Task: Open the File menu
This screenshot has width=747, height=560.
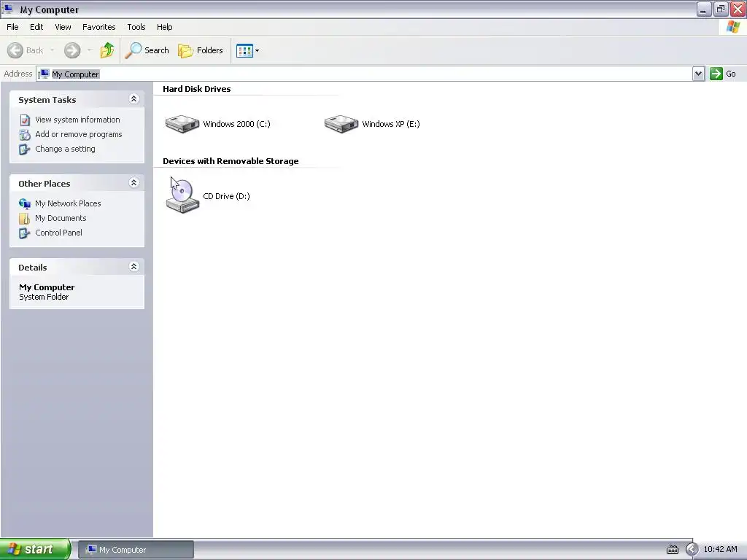Action: coord(12,27)
